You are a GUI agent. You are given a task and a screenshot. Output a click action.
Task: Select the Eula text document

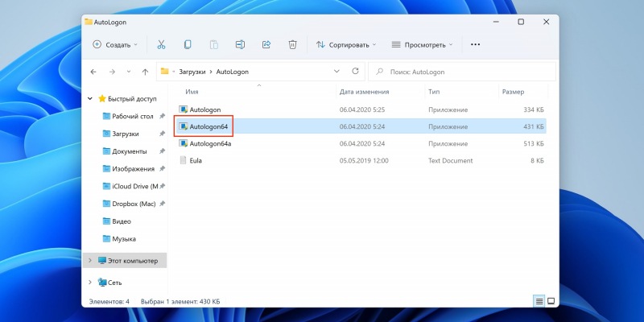196,160
